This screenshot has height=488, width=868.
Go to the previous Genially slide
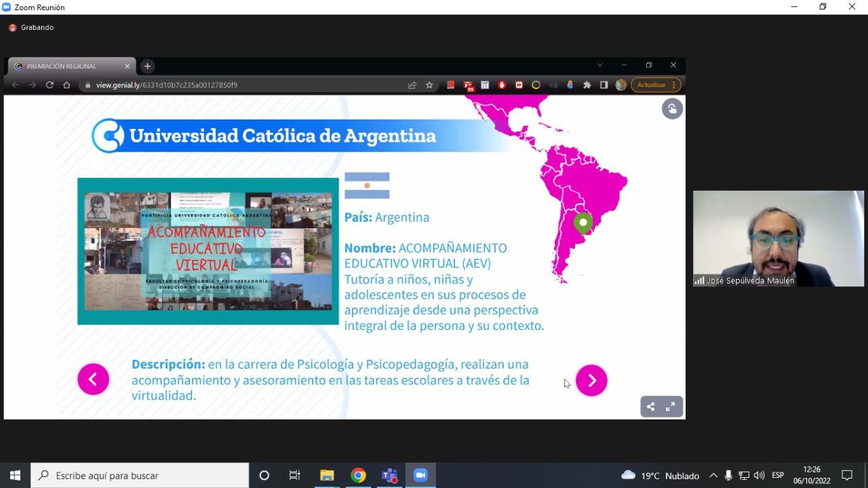93,379
